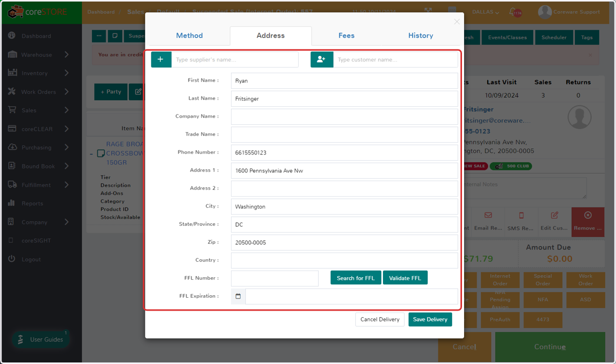Expand the Fulfillment menu chevron
The height and width of the screenshot is (364, 616).
(x=67, y=185)
